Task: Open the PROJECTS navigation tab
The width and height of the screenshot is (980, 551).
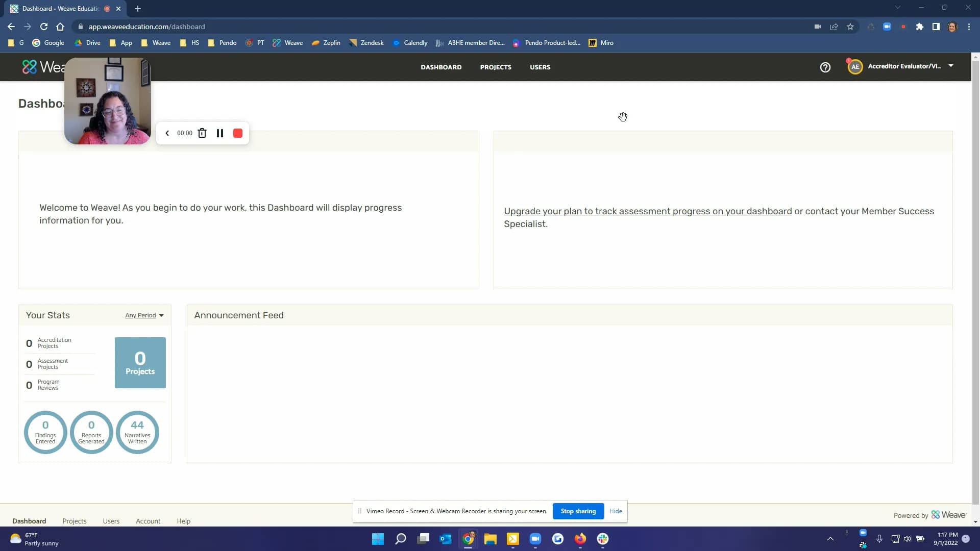Action: (495, 67)
